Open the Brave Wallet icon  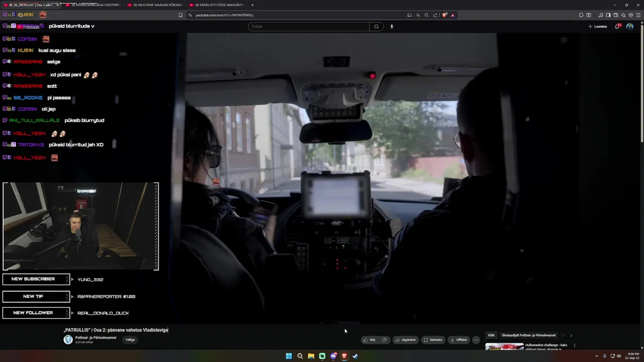point(616,15)
